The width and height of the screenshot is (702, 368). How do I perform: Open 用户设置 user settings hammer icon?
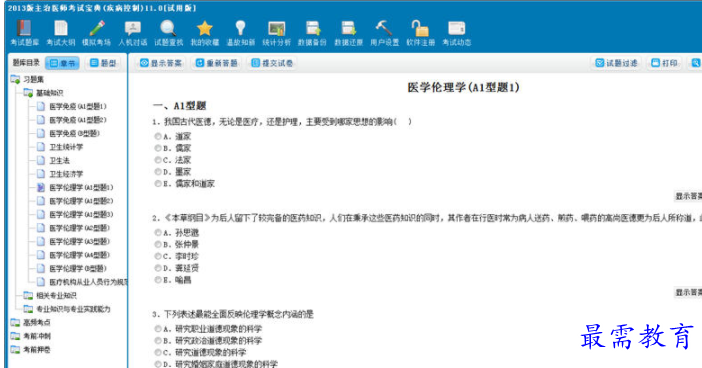[x=384, y=33]
